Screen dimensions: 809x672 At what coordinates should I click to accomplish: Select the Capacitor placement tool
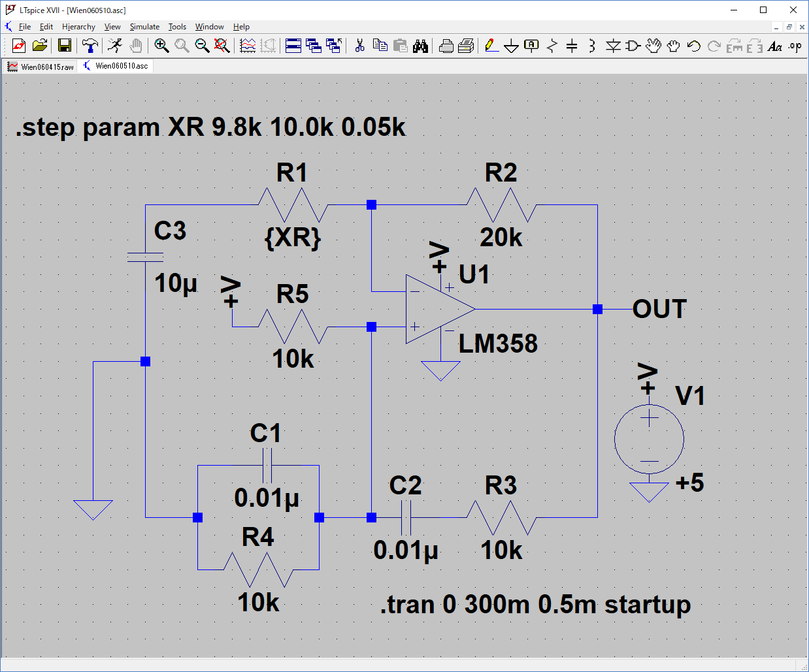coord(572,46)
